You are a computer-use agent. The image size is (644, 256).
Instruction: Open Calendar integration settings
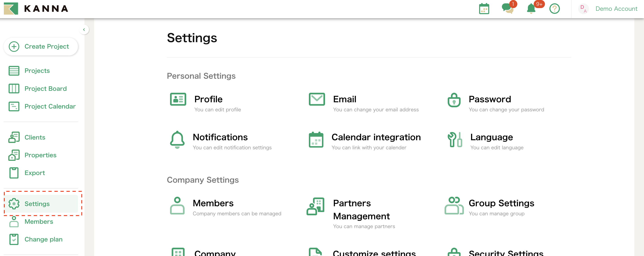(x=376, y=137)
